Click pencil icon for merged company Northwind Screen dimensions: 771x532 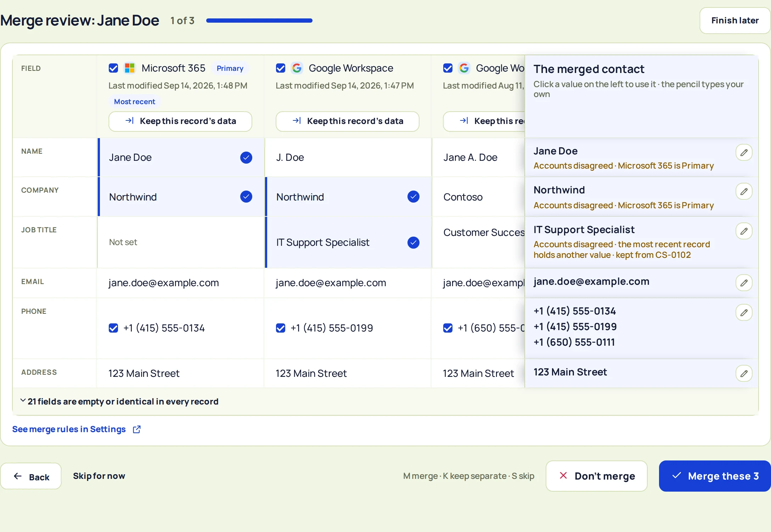click(x=744, y=192)
